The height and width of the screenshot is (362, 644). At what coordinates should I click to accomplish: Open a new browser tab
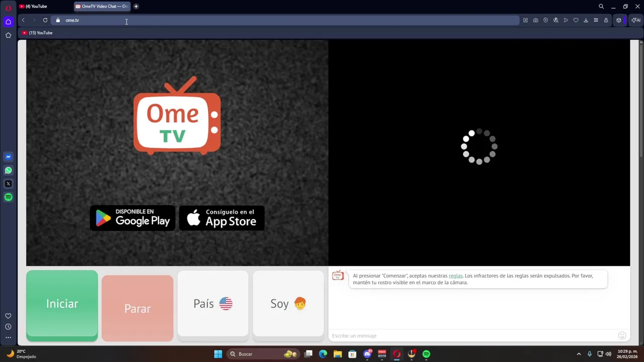click(136, 7)
